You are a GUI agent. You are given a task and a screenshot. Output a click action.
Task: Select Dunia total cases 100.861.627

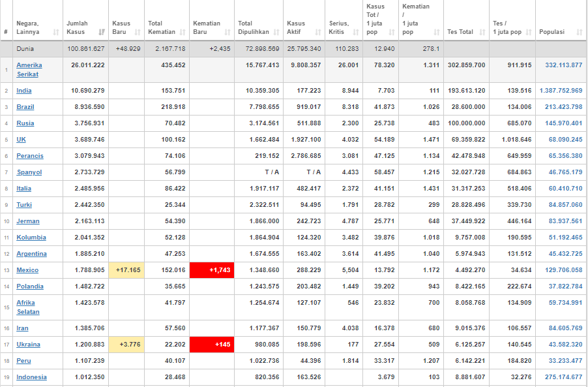point(86,49)
